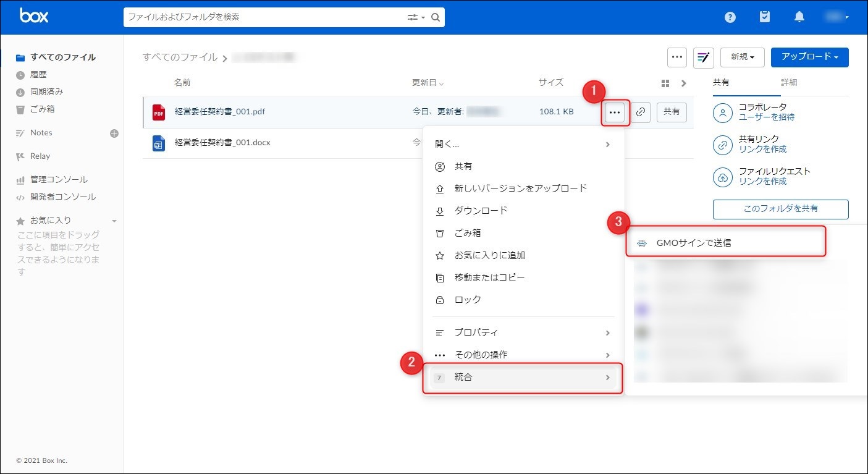This screenshot has height=474, width=868.
Task: Choose 移動またはコピー in context menu
Action: [x=523, y=277]
